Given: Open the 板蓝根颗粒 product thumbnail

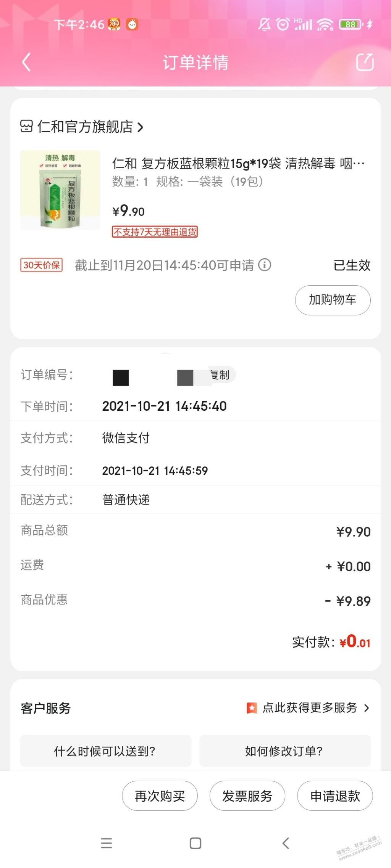Looking at the screenshot, I should point(60,190).
